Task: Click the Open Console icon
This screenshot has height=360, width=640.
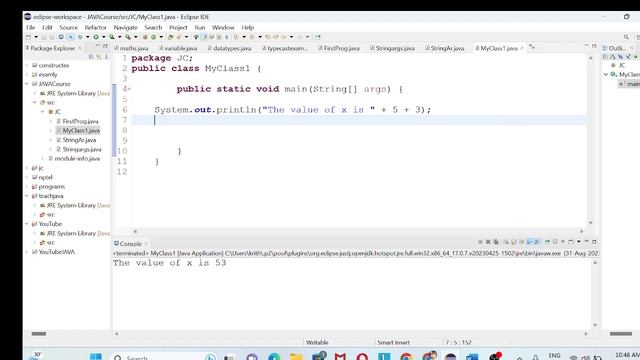Action: pos(571,242)
